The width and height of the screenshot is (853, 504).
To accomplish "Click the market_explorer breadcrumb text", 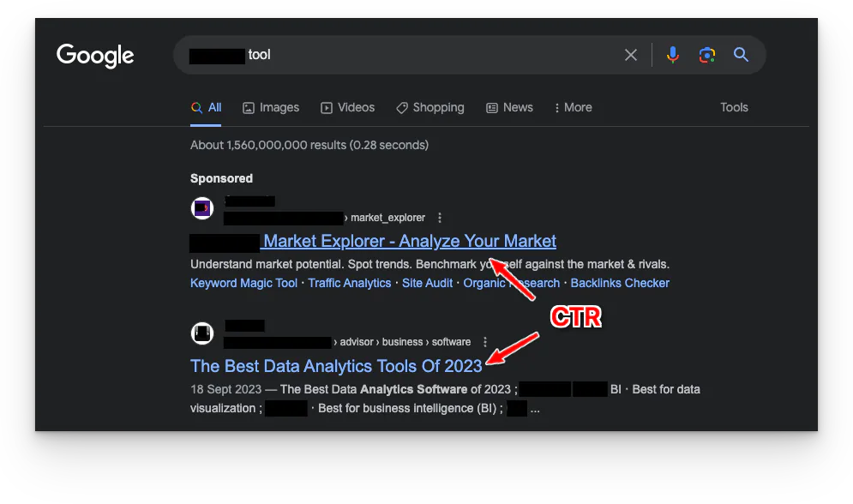I will (x=387, y=218).
